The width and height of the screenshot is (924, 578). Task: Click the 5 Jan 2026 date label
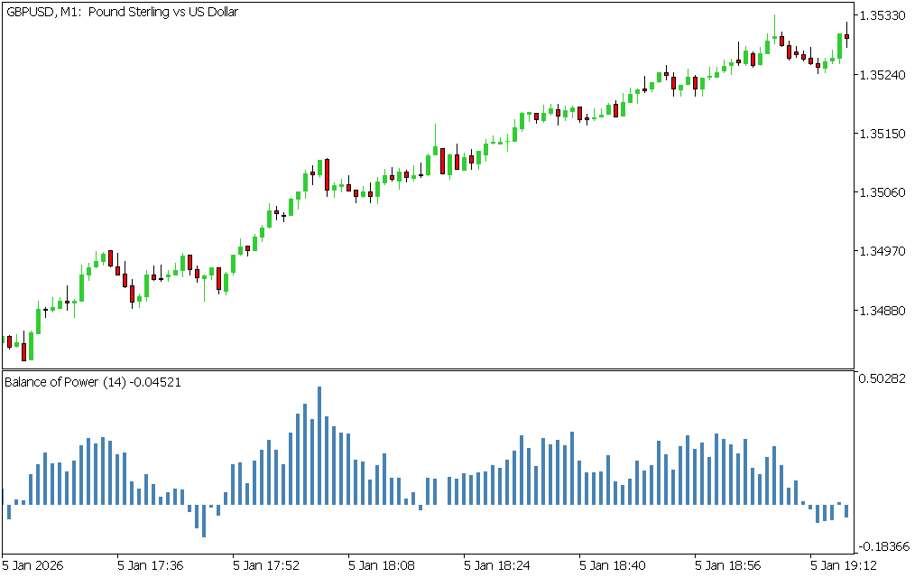[x=34, y=565]
